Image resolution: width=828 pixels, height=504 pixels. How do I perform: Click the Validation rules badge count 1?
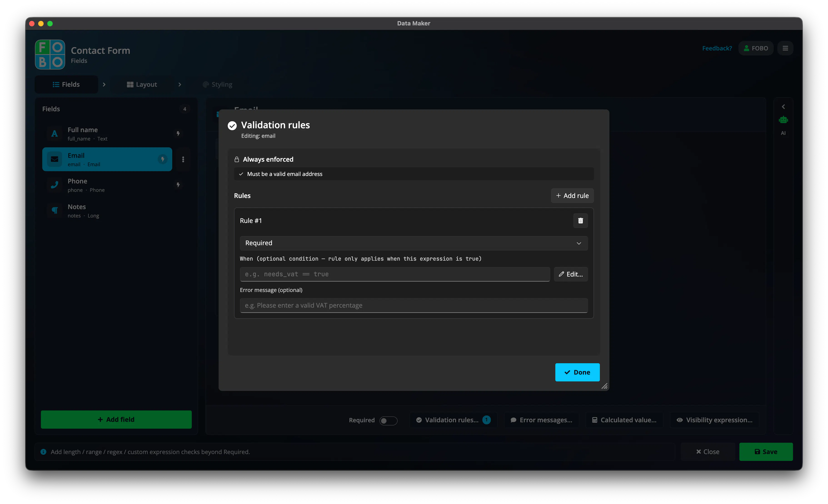coord(486,420)
